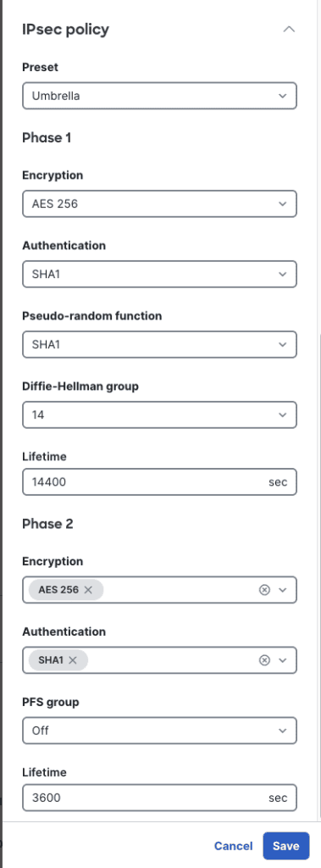The height and width of the screenshot is (868, 321).
Task: Open Phase 1 Authentication SHA1 dropdown
Action: (159, 274)
